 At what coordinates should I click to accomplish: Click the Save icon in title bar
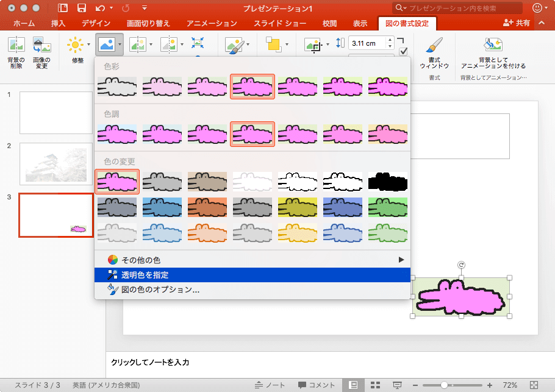(82, 9)
